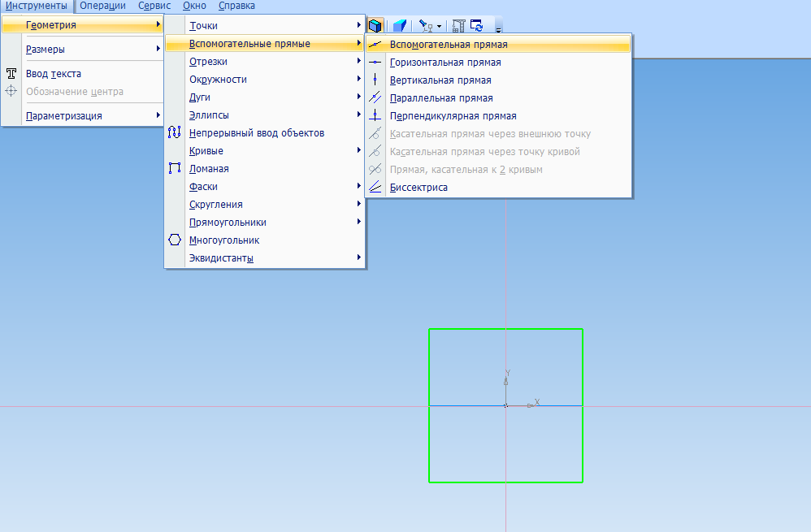The width and height of the screenshot is (811, 532).
Task: Expand the Точки submenu
Action: click(x=265, y=25)
